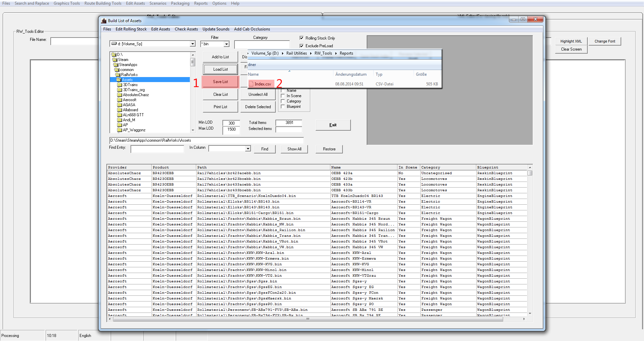This screenshot has height=341, width=644.
Task: Open Route Building Tools in main window
Action: click(x=103, y=3)
